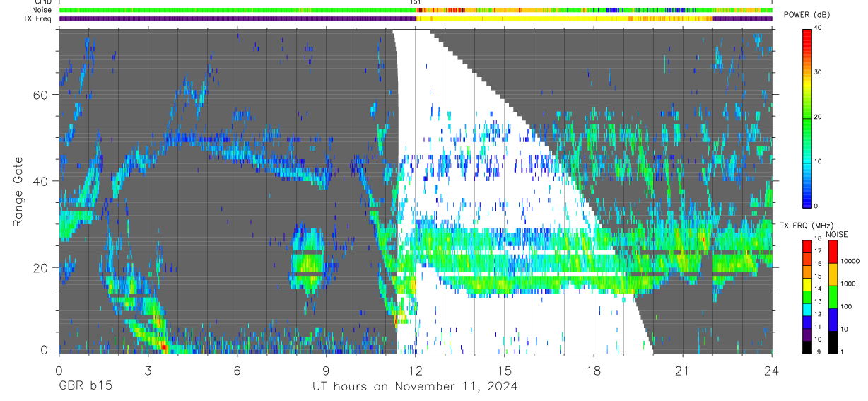Click the 'TX FRQ (MHz)' legend title
This screenshot has width=868, height=401.
point(805,225)
